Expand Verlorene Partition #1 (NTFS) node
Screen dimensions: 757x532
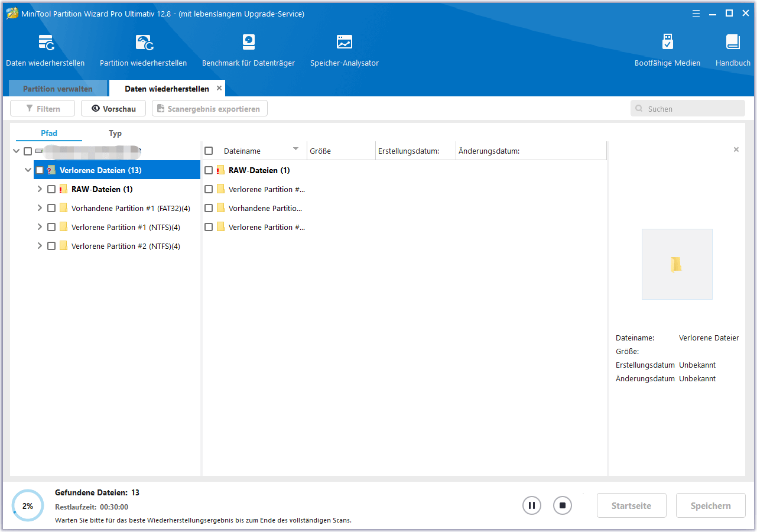[40, 227]
